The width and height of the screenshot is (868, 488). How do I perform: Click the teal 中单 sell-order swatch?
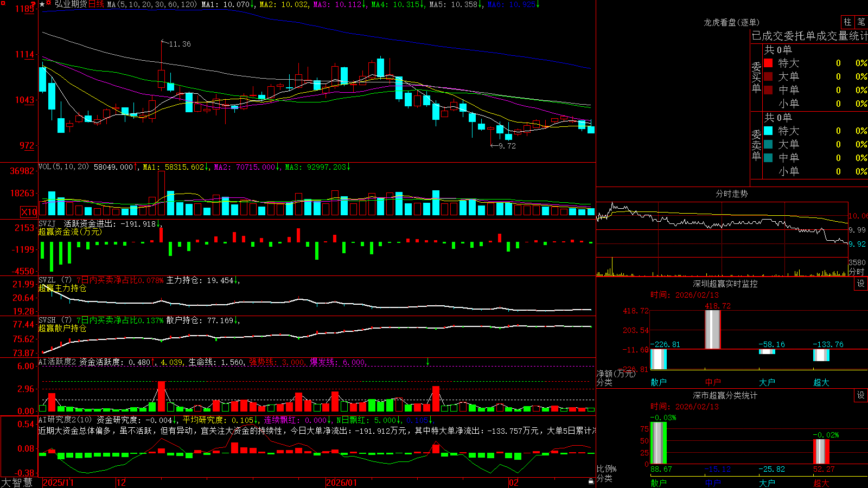768,158
